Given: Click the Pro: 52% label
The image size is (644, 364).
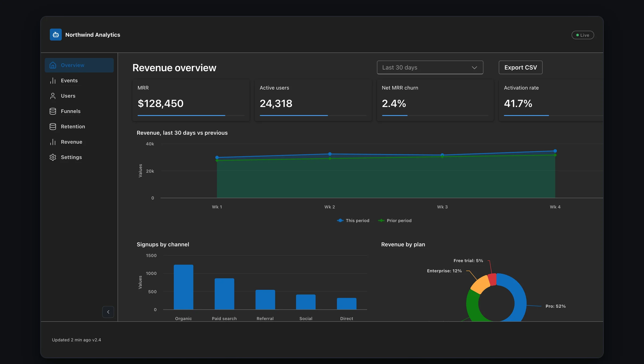Looking at the screenshot, I should tap(555, 306).
